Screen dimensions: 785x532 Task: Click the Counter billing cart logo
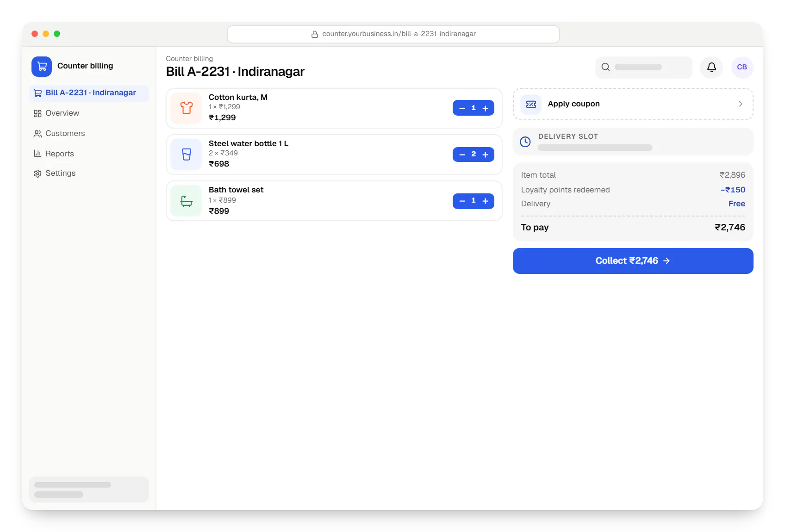pos(42,66)
